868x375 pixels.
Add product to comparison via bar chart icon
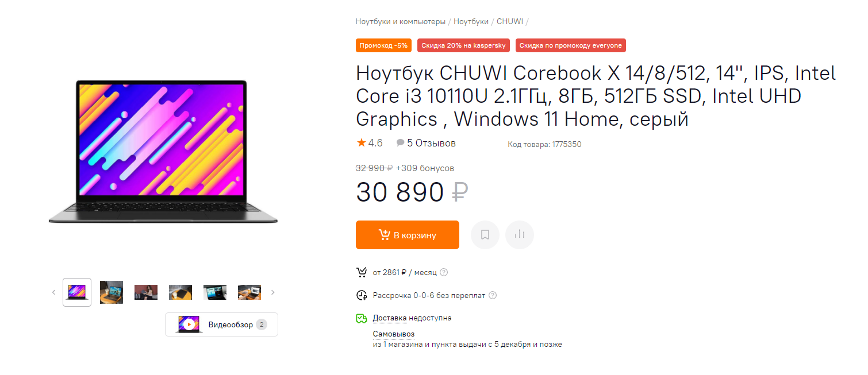click(520, 235)
